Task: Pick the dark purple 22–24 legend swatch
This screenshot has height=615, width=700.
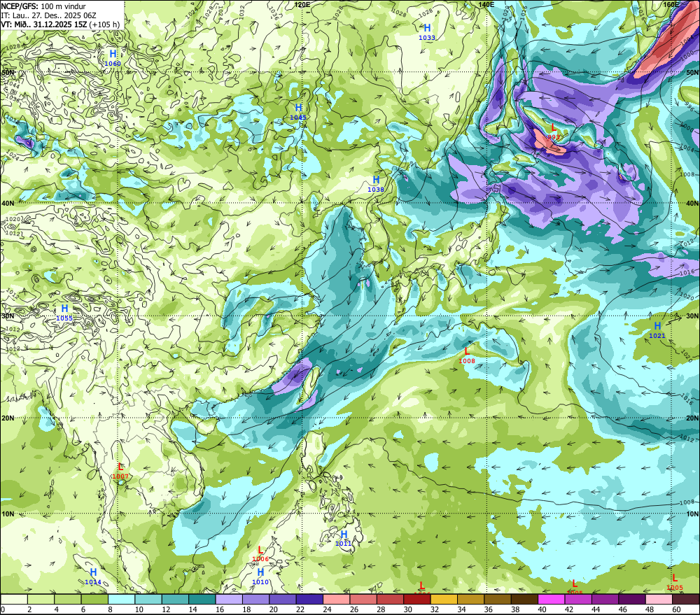Action: pos(309,599)
